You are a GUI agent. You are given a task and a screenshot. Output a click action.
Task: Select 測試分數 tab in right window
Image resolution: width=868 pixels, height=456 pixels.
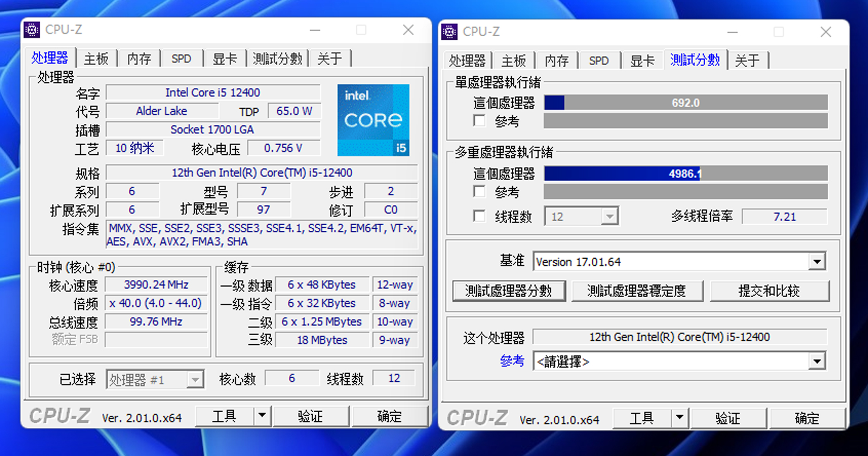695,60
